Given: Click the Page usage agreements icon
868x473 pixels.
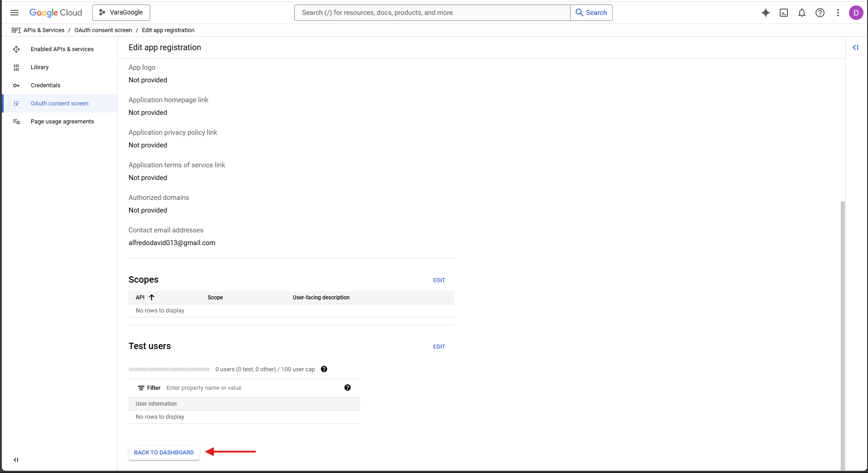Looking at the screenshot, I should tap(16, 122).
